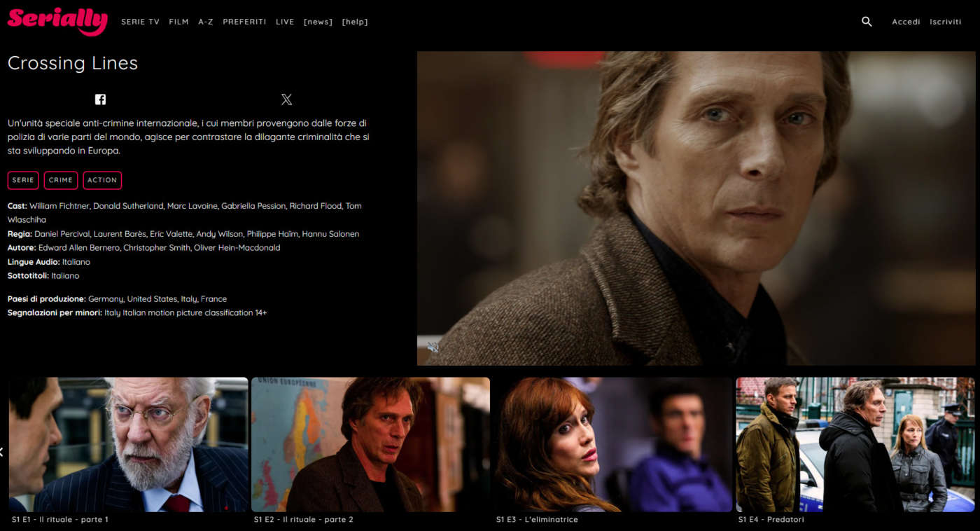Click cast member "Gabriella Pession"
The height and width of the screenshot is (531, 980).
(x=253, y=206)
